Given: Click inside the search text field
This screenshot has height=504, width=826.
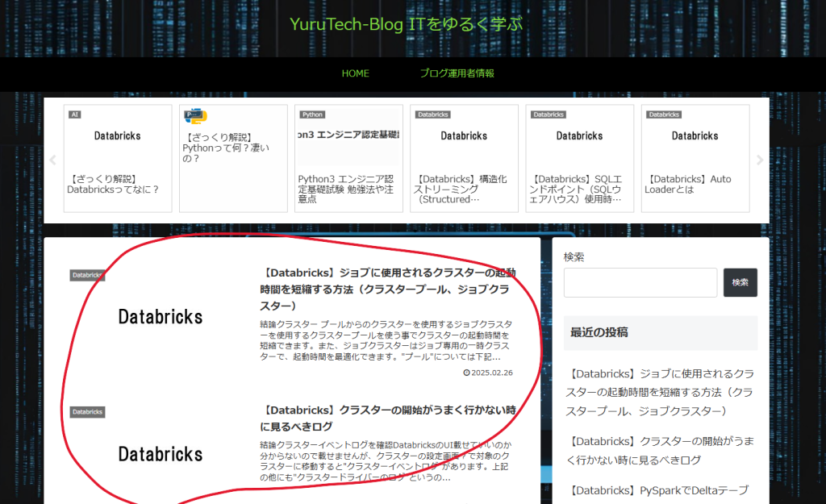Looking at the screenshot, I should click(x=640, y=282).
